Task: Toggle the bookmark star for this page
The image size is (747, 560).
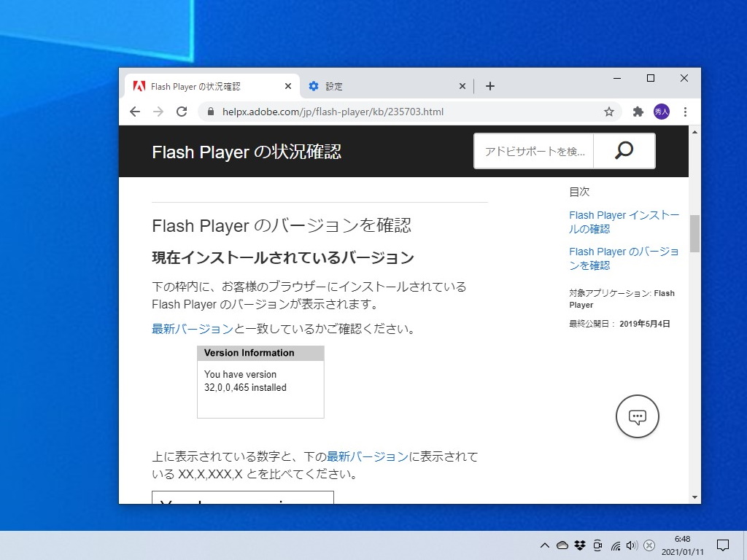Action: [x=609, y=112]
